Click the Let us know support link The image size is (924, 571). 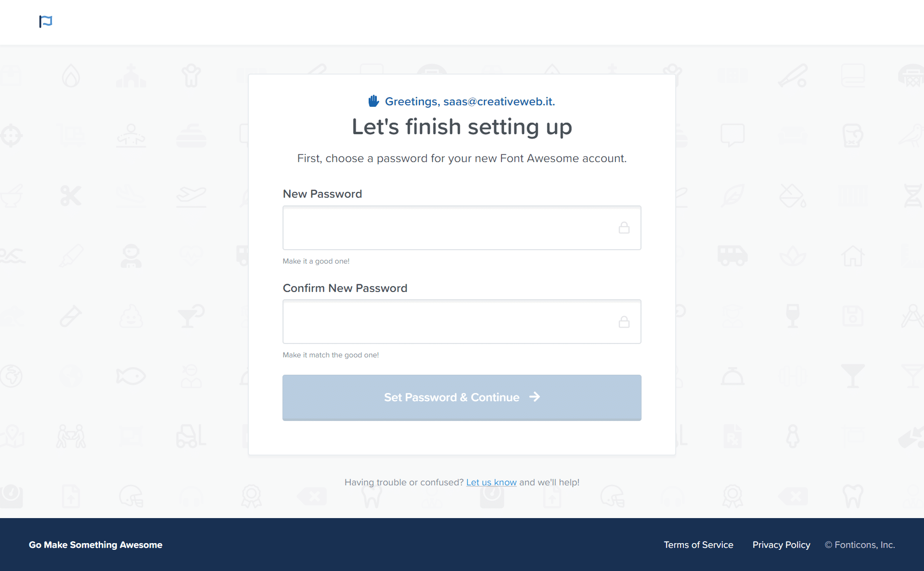(x=491, y=482)
